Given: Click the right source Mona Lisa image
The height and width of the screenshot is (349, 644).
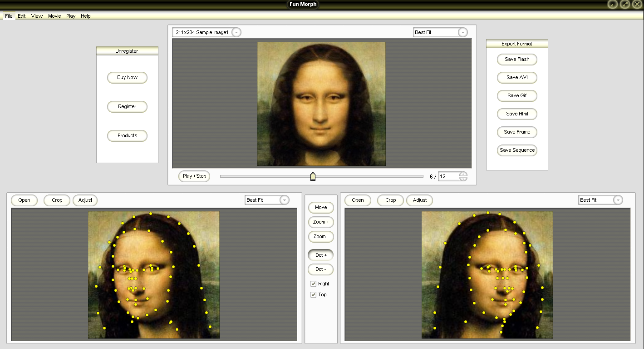Looking at the screenshot, I should 487,275.
